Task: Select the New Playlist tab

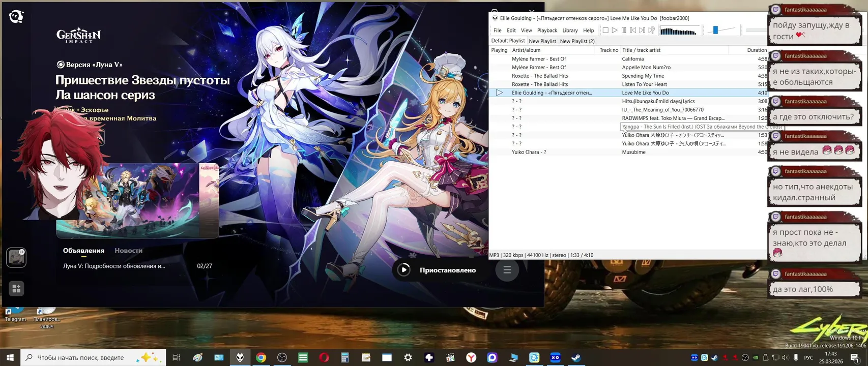Action: click(542, 41)
